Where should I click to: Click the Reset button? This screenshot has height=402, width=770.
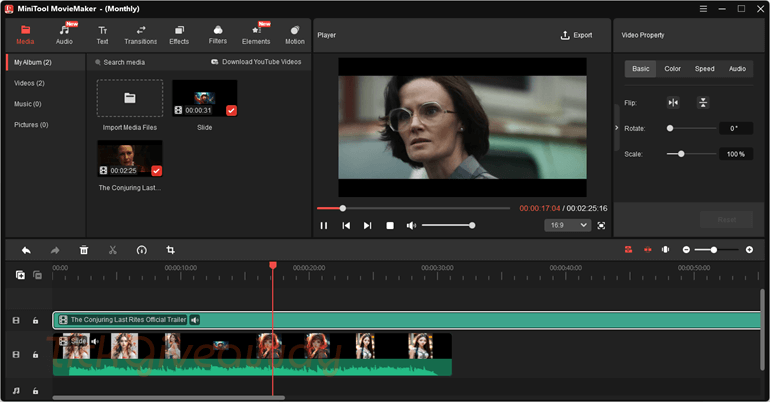(727, 219)
